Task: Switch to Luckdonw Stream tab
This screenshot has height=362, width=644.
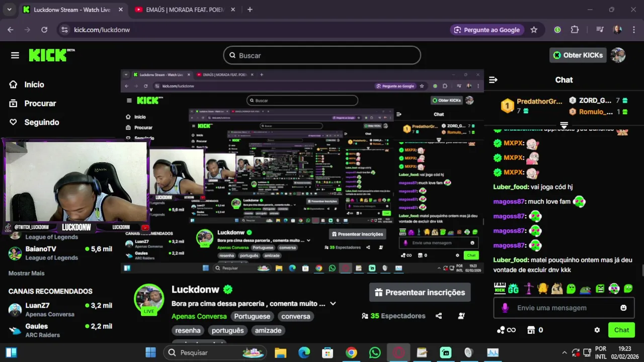Action: click(x=73, y=10)
